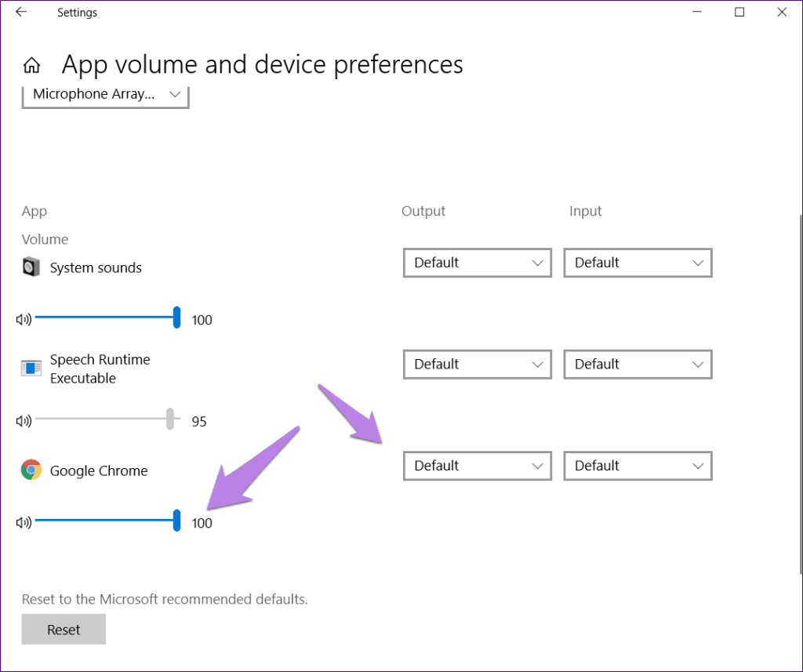Image resolution: width=803 pixels, height=672 pixels.
Task: Click the Google Chrome volume slider handle
Action: 176,521
